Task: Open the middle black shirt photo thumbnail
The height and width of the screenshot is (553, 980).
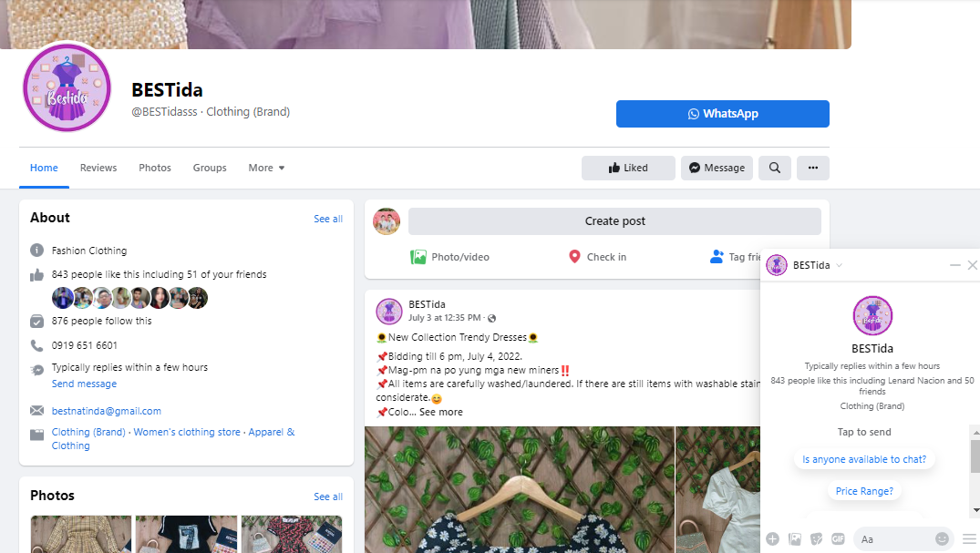Action: 186,534
